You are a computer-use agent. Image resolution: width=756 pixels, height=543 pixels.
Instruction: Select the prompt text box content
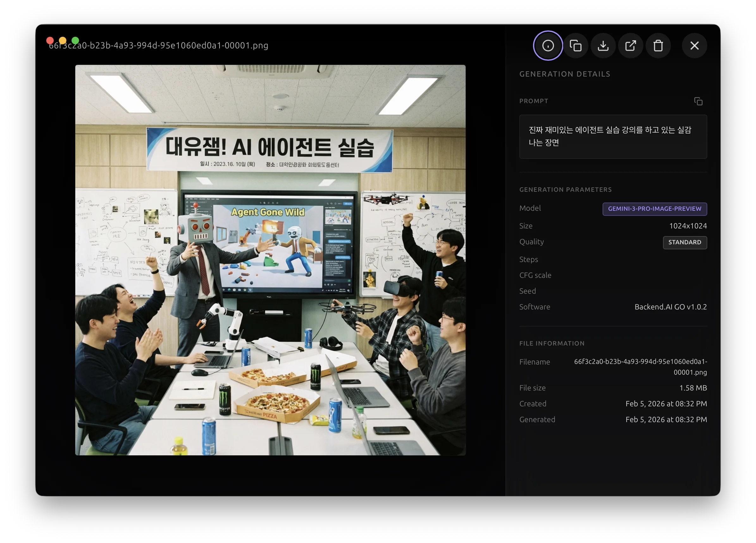click(613, 137)
